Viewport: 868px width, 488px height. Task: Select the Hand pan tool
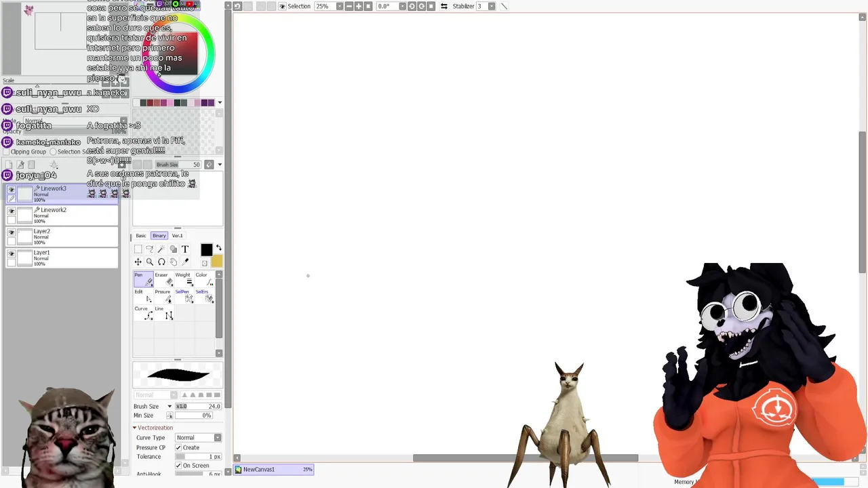click(173, 262)
